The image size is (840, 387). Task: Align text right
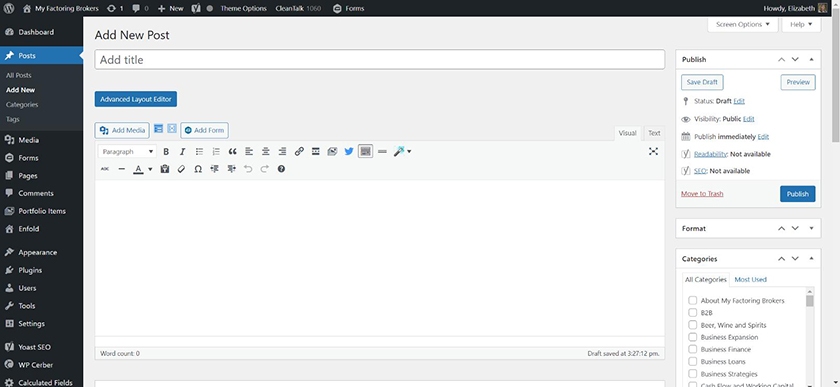[282, 152]
